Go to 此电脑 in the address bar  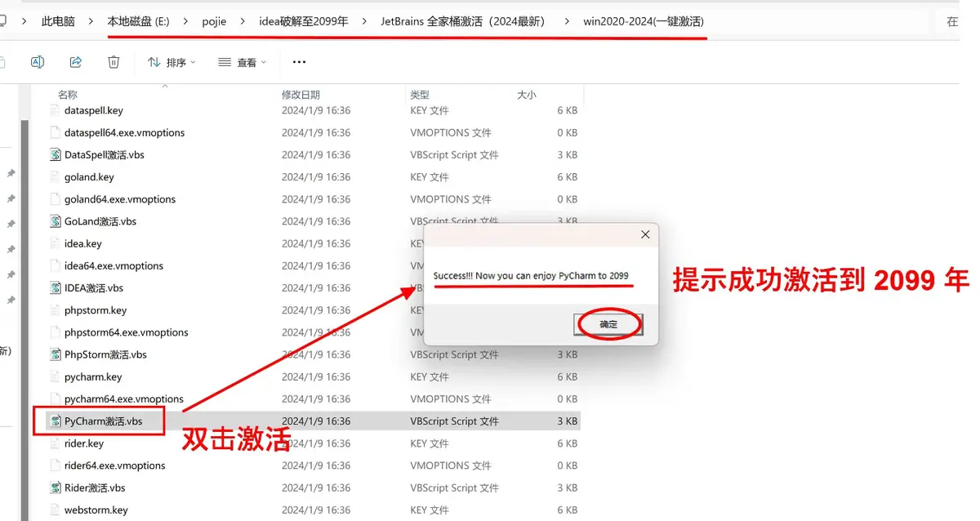coord(58,21)
